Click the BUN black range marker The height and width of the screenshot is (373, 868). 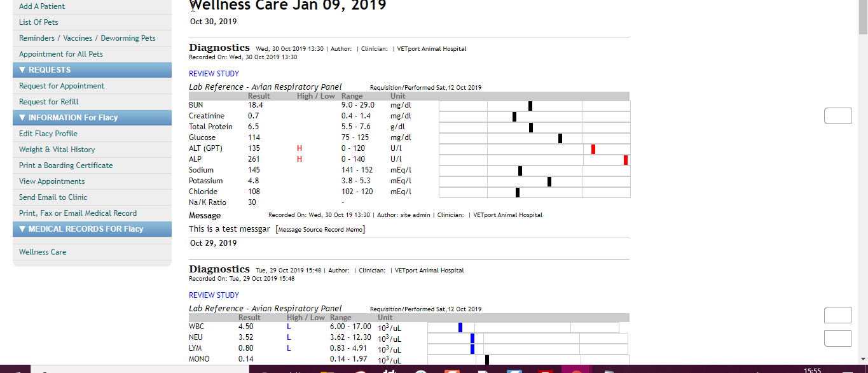(x=530, y=106)
